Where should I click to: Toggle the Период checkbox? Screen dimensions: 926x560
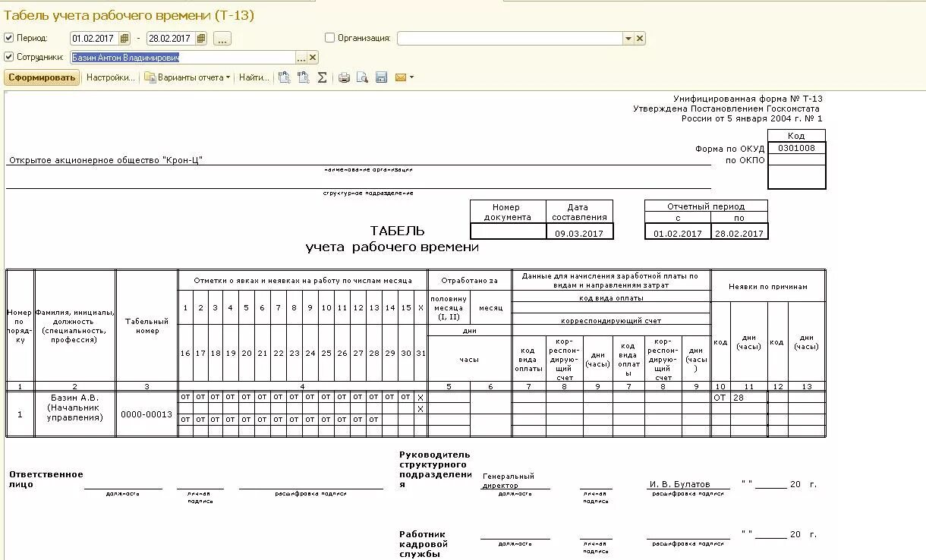coord(8,38)
